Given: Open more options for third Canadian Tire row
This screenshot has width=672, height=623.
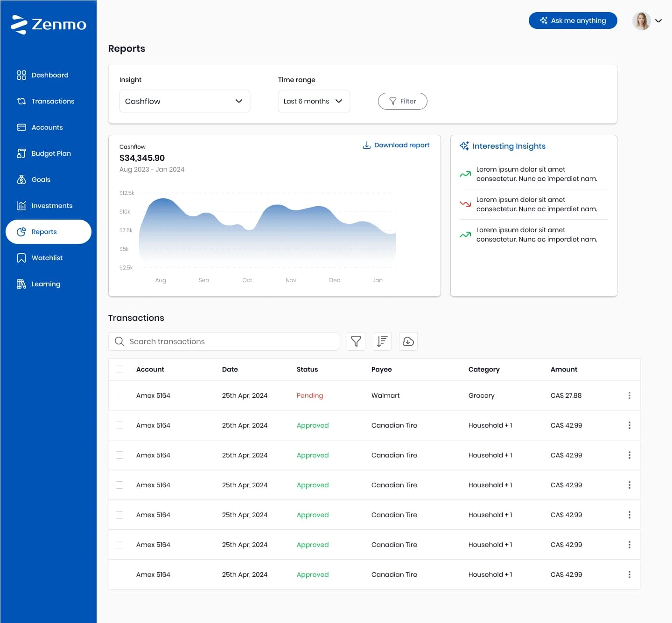Looking at the screenshot, I should point(630,485).
